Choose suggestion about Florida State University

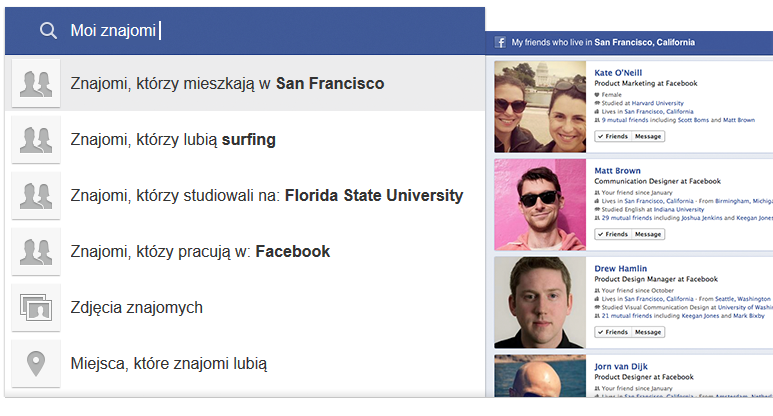click(x=245, y=195)
